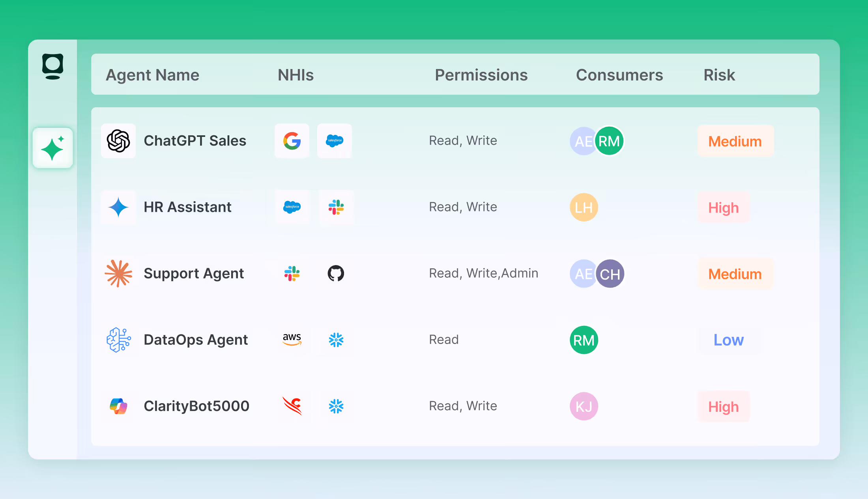Click the RM consumer avatar for DataOps Agent
The height and width of the screenshot is (499, 868).
[x=583, y=340]
